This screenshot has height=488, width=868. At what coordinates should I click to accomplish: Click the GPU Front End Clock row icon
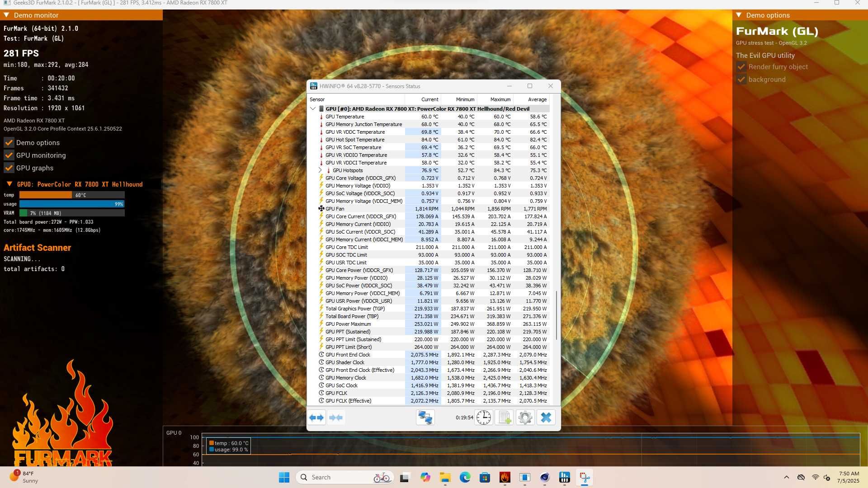321,355
